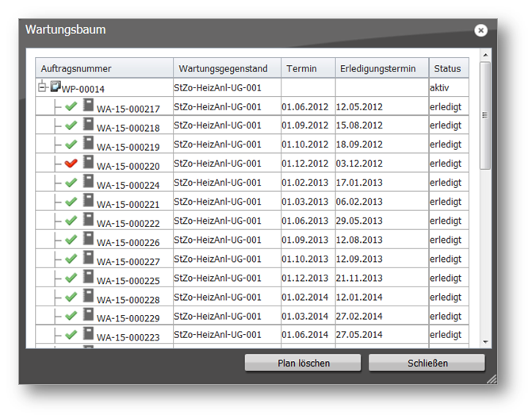The width and height of the screenshot is (532, 419).
Task: Select order WA-15-000228
Action: (x=252, y=297)
